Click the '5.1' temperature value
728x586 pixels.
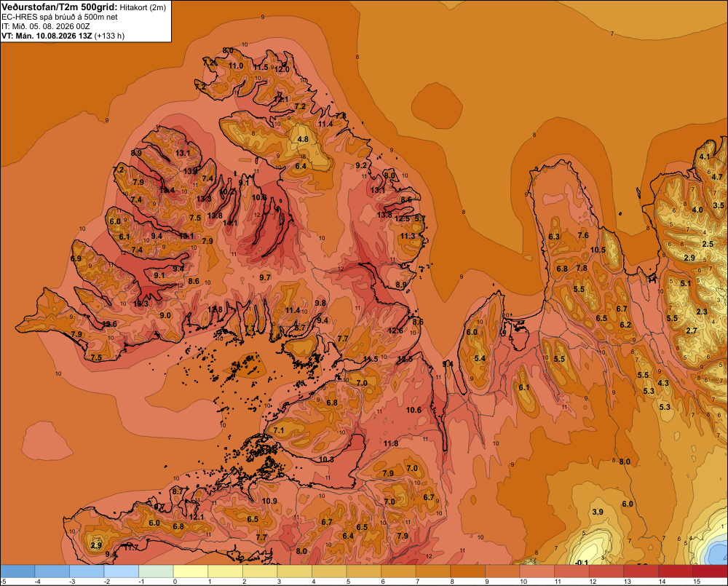click(686, 283)
